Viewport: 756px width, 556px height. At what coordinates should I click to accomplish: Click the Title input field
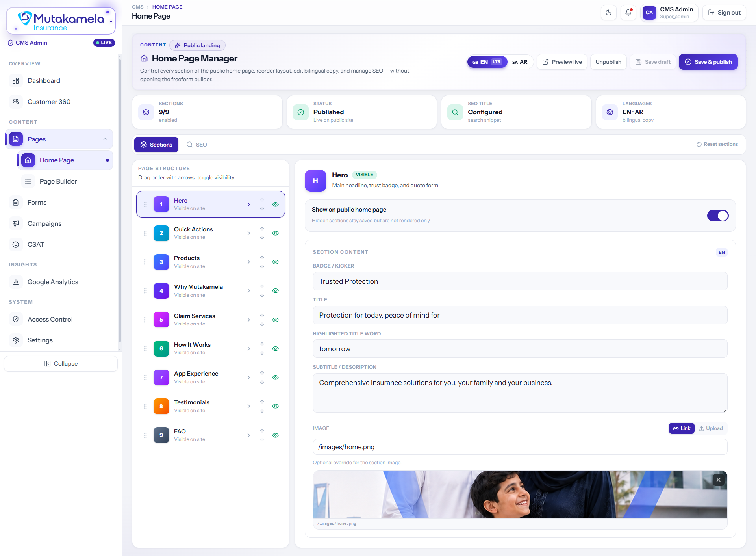pyautogui.click(x=520, y=315)
